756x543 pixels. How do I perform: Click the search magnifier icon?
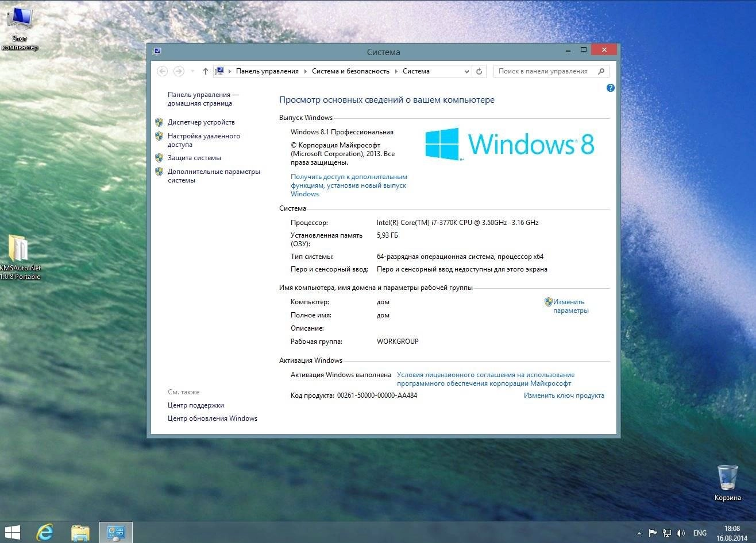click(601, 71)
